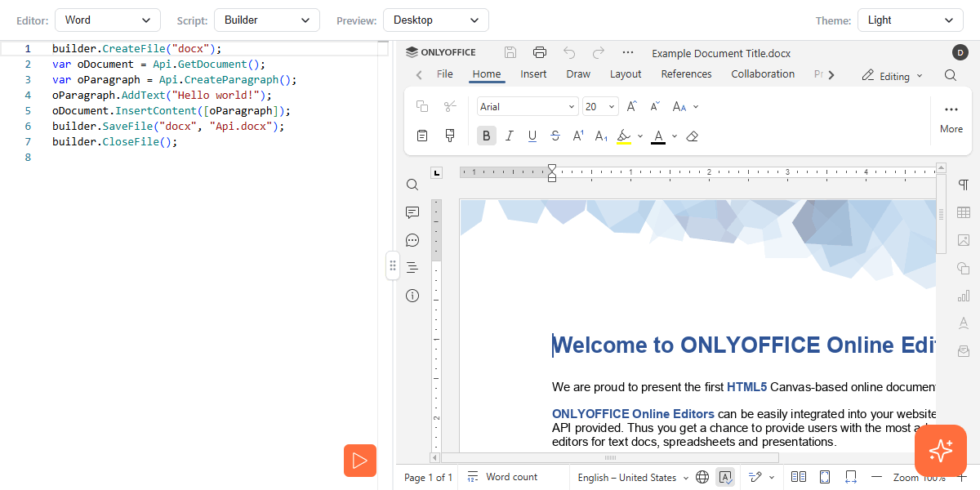Open the Comments panel in left sidebar
980x490 pixels.
pyautogui.click(x=412, y=212)
